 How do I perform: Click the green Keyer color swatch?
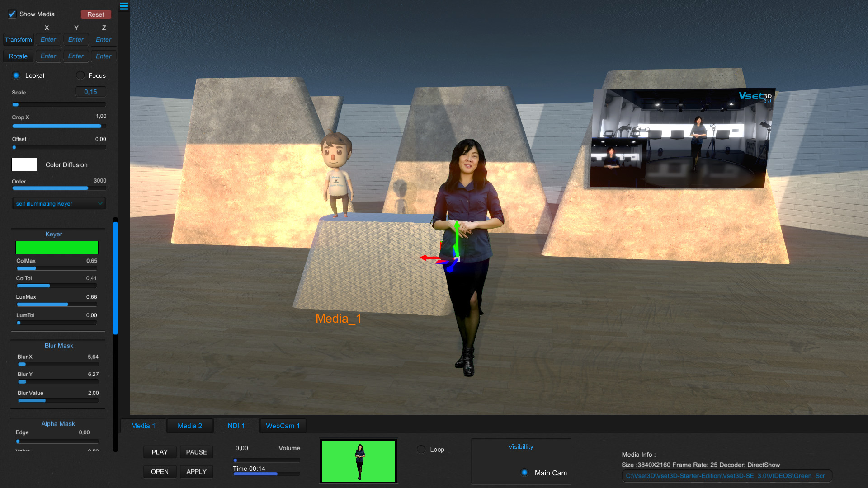tap(57, 247)
